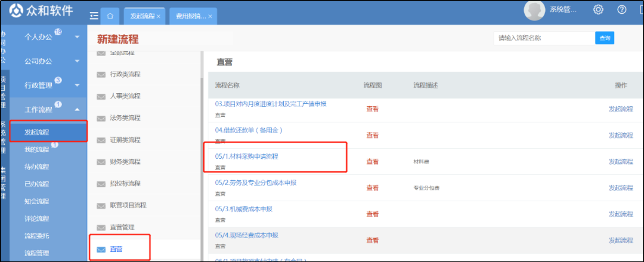Click 发起流程 for 05/4.现场经费成本申报
Image resolution: width=644 pixels, height=262 pixels.
(621, 240)
